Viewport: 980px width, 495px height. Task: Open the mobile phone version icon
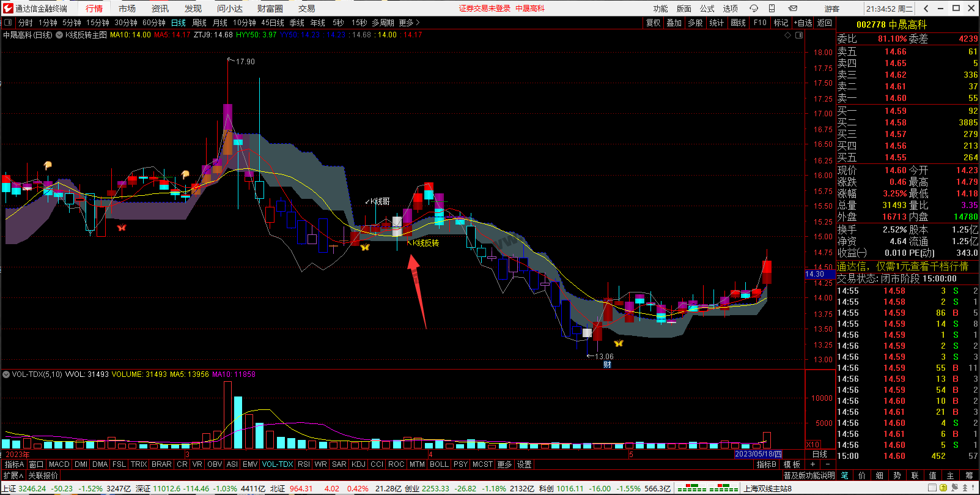pos(772,9)
